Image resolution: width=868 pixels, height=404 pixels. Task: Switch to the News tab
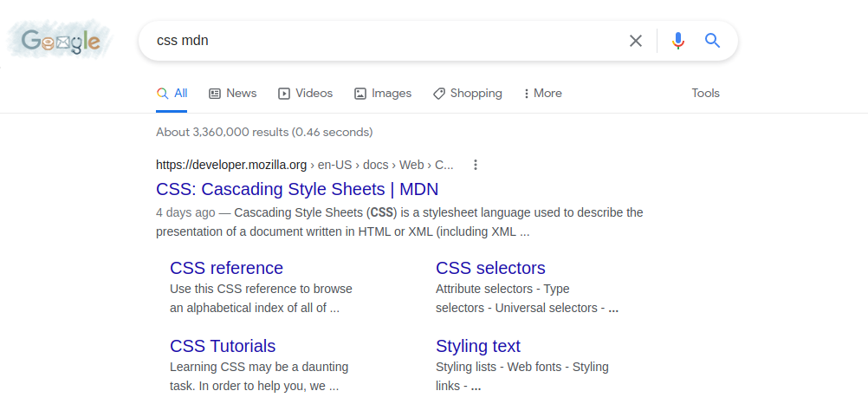click(x=233, y=94)
